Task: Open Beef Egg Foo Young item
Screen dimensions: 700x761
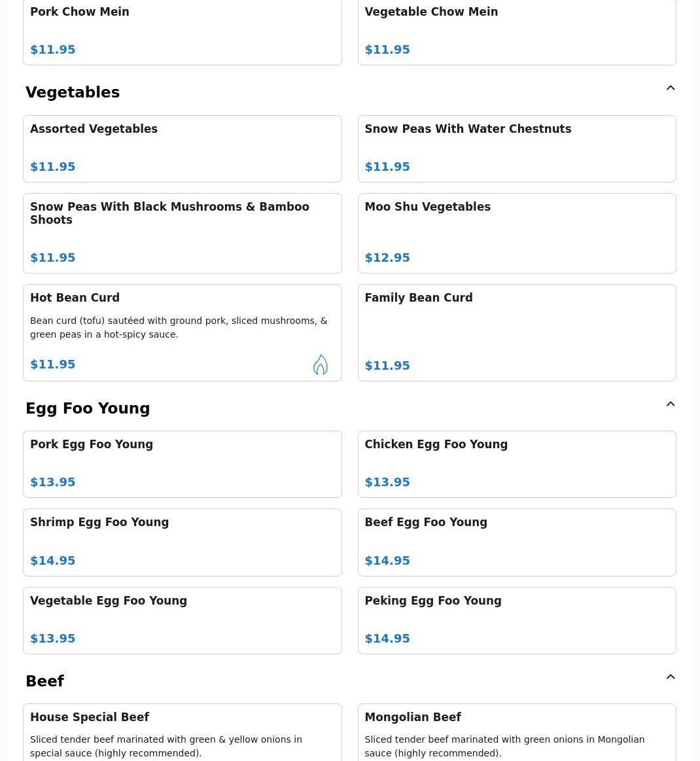Action: [x=517, y=542]
